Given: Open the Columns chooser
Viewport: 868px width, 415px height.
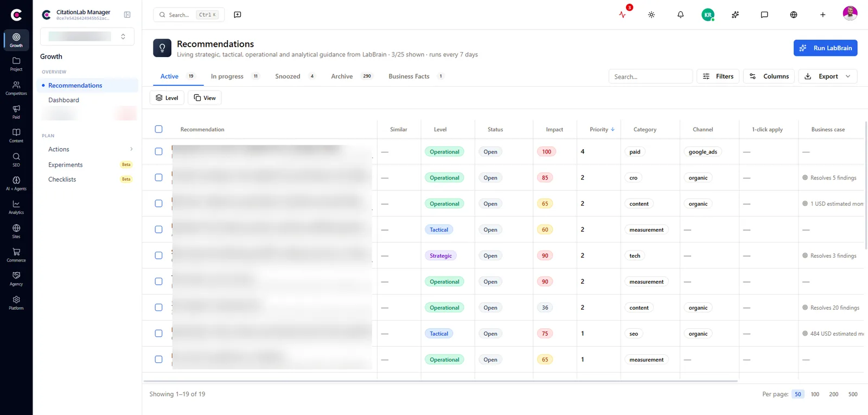Looking at the screenshot, I should (769, 76).
